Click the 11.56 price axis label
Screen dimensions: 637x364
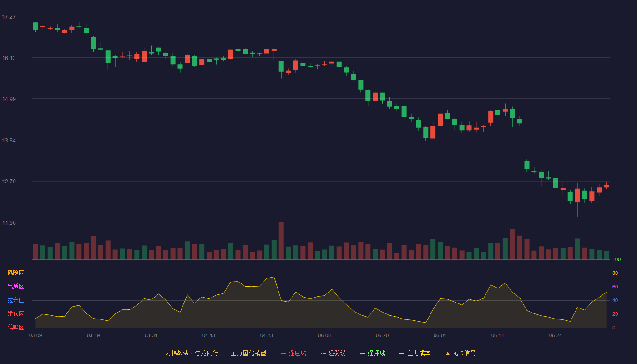point(9,222)
